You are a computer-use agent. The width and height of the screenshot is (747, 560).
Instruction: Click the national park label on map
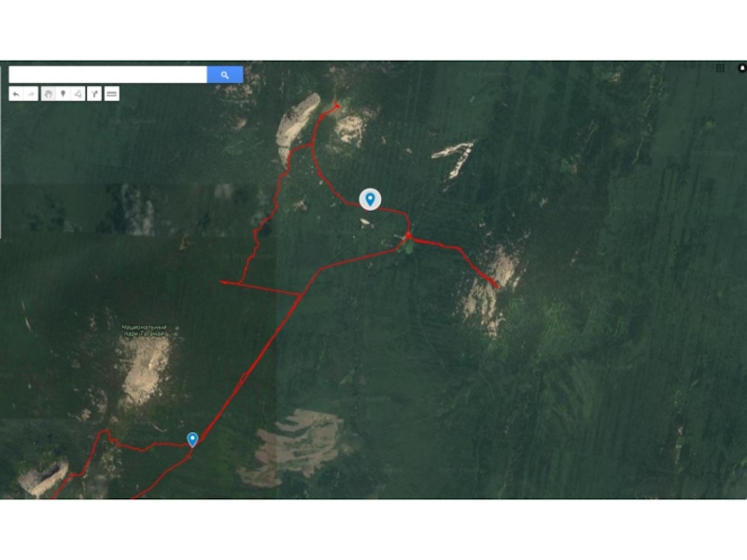145,330
